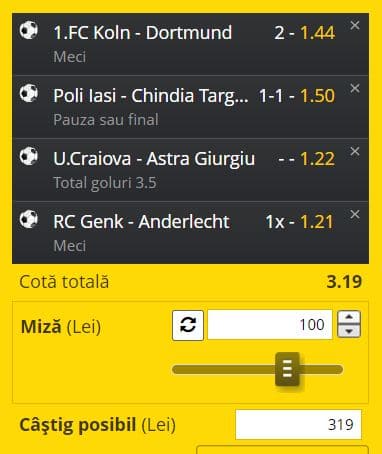
Task: Remove the Poli Iasi - Chindia bet
Action: tap(355, 88)
